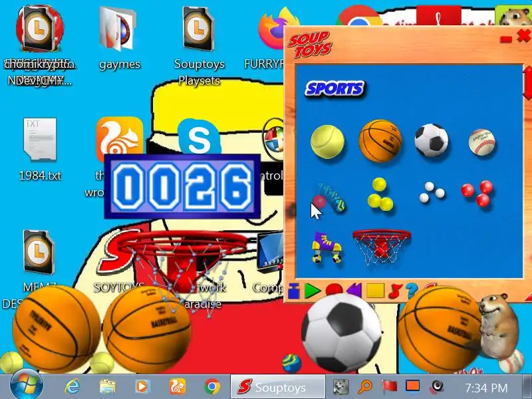Select the 1984.txt file icon
This screenshot has width=532, height=399.
(40, 149)
